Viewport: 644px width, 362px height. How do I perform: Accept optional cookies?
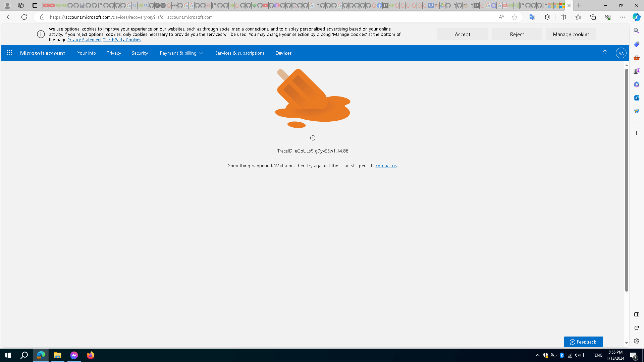[462, 34]
